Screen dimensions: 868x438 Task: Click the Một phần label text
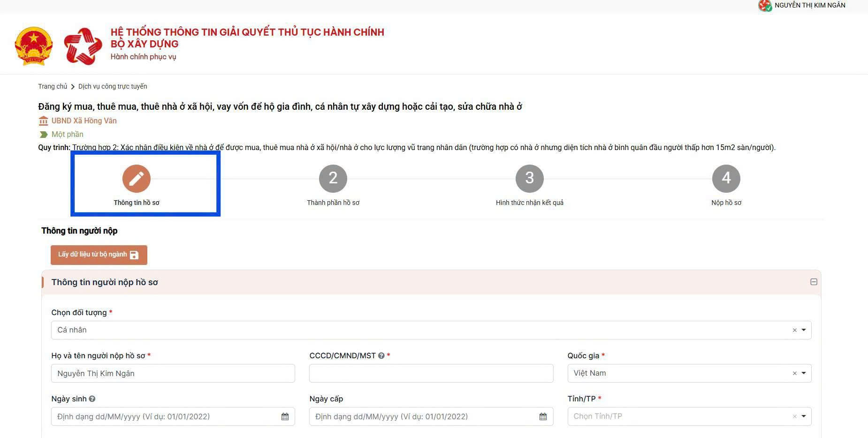68,134
